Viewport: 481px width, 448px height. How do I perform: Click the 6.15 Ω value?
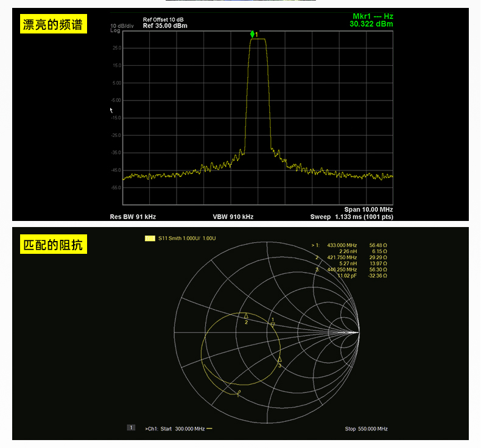(x=379, y=251)
